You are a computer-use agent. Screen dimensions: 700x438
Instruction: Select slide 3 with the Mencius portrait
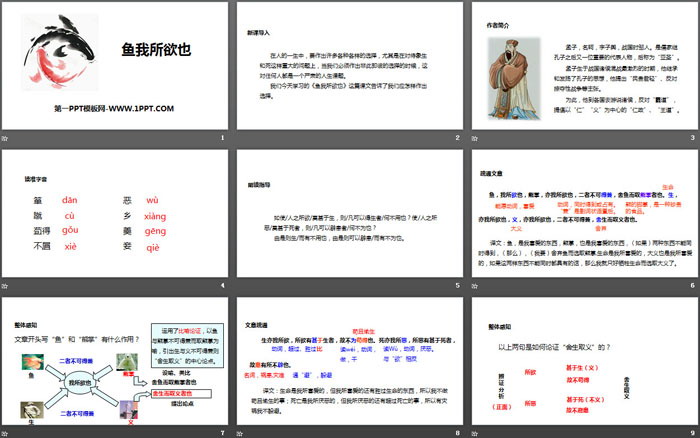coord(585,66)
